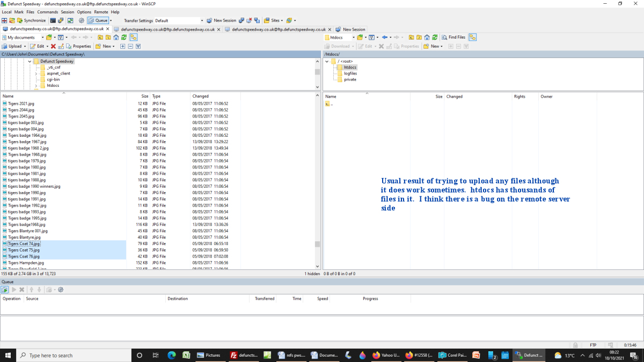644x362 pixels.
Task: Click the Synchronize toolbar button
Action: (31, 20)
